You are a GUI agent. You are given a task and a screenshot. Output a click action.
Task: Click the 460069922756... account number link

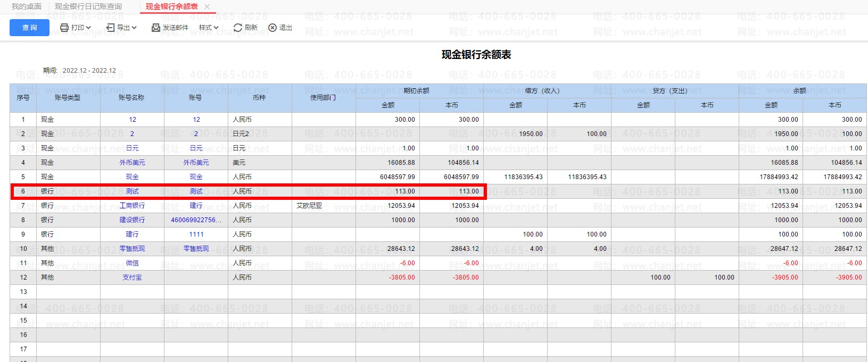[x=196, y=220]
